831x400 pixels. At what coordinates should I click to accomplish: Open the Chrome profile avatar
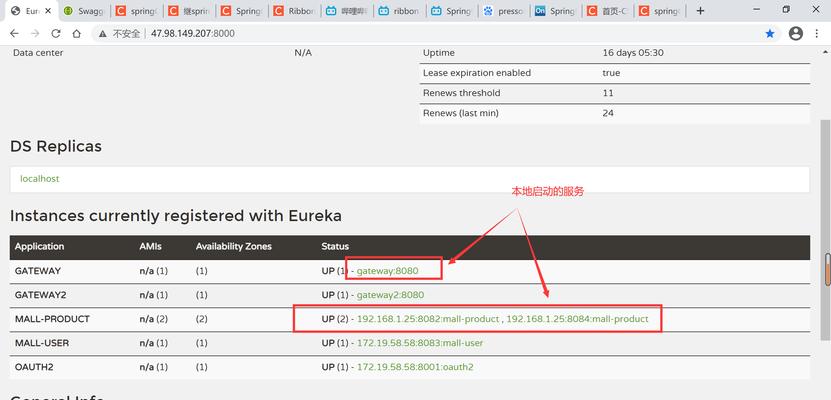795,34
